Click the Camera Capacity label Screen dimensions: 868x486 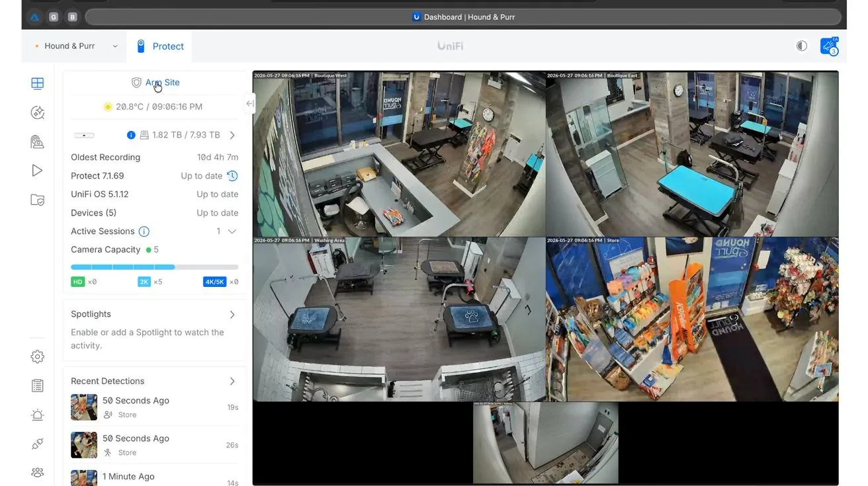pyautogui.click(x=106, y=250)
